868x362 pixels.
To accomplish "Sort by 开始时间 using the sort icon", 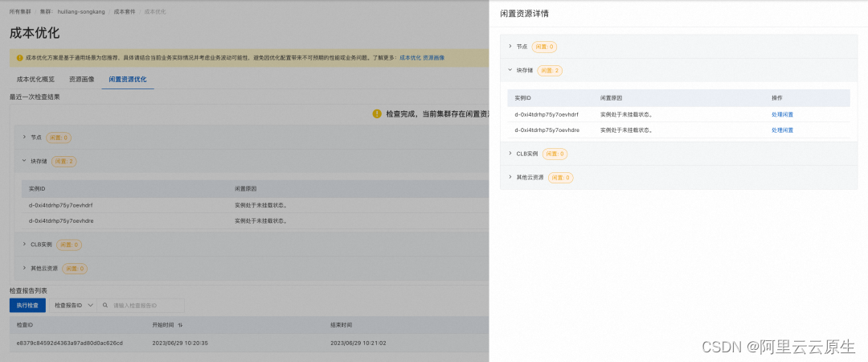I will point(180,325).
